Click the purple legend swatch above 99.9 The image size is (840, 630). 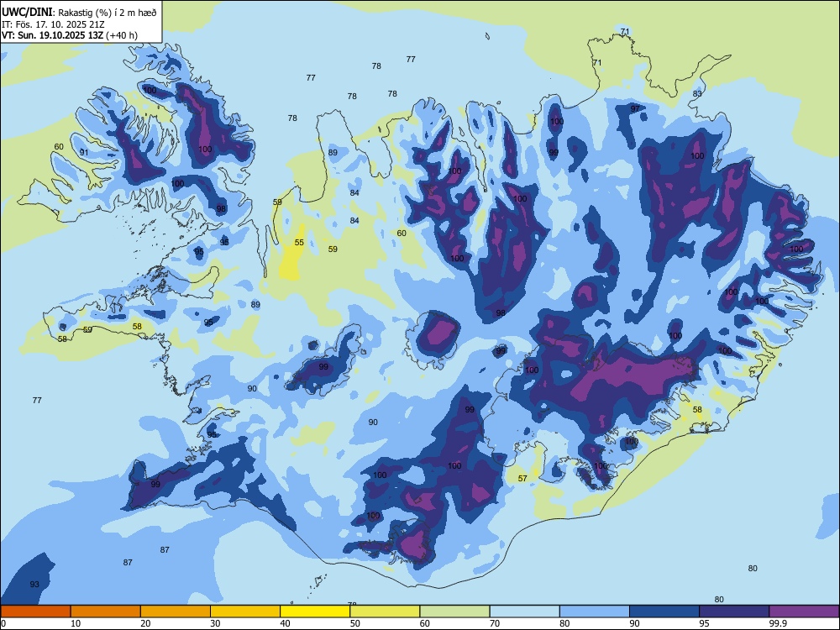pos(804,612)
